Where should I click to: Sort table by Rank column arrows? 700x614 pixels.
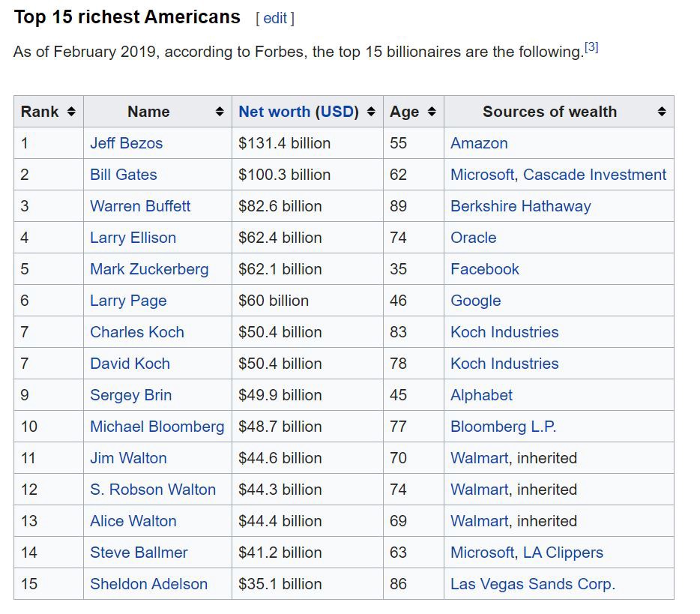71,112
